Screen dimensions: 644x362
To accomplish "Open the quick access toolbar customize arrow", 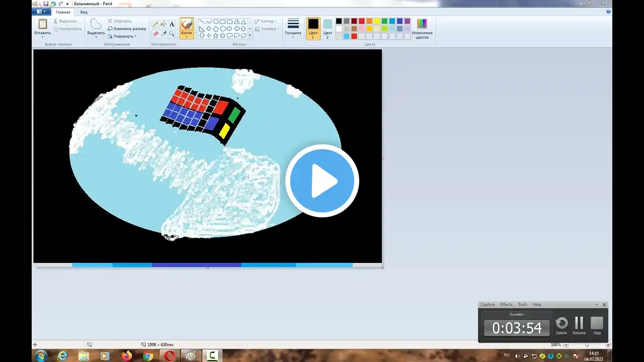I will click(x=67, y=4).
